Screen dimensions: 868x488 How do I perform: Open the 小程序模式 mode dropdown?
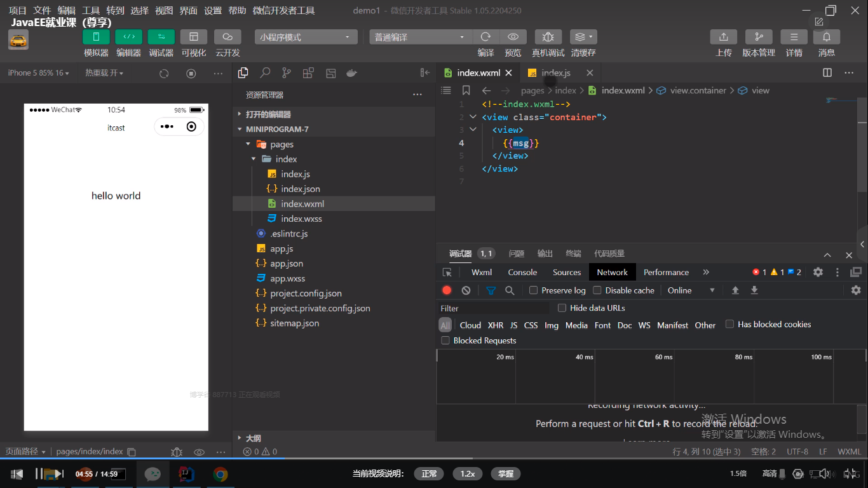click(x=306, y=37)
